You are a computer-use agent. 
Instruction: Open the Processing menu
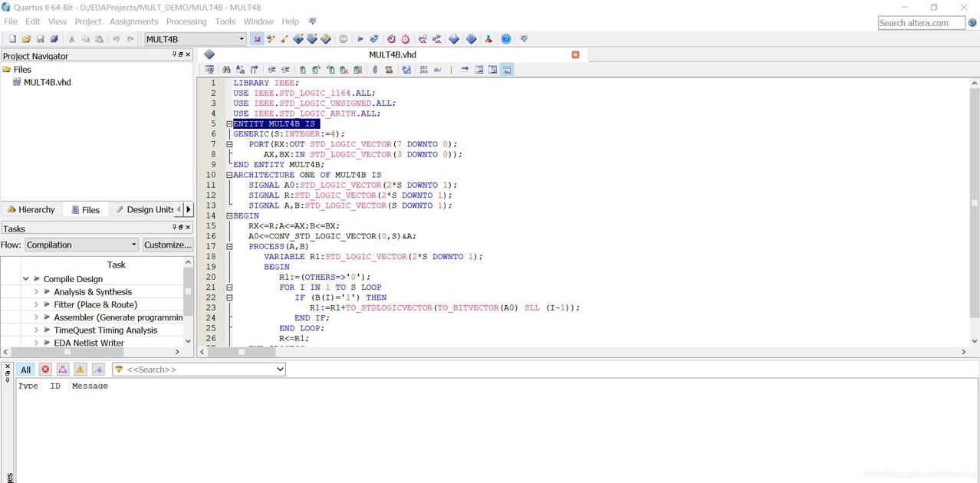186,21
